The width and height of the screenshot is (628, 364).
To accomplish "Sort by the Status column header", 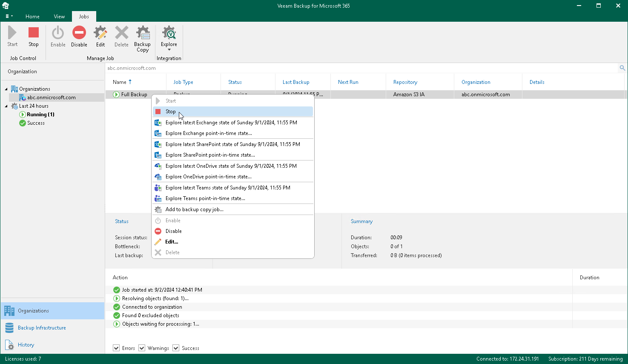I will pyautogui.click(x=248, y=82).
